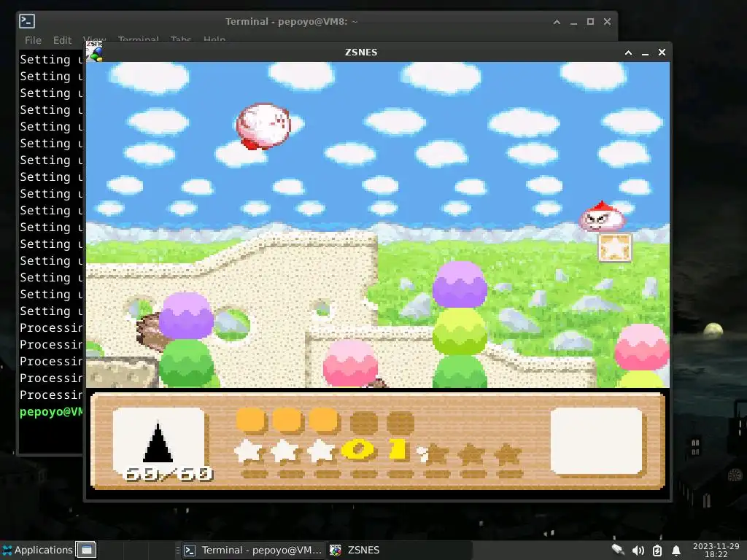Click the empty white item box in the HUD
The image size is (747, 560).
[597, 440]
